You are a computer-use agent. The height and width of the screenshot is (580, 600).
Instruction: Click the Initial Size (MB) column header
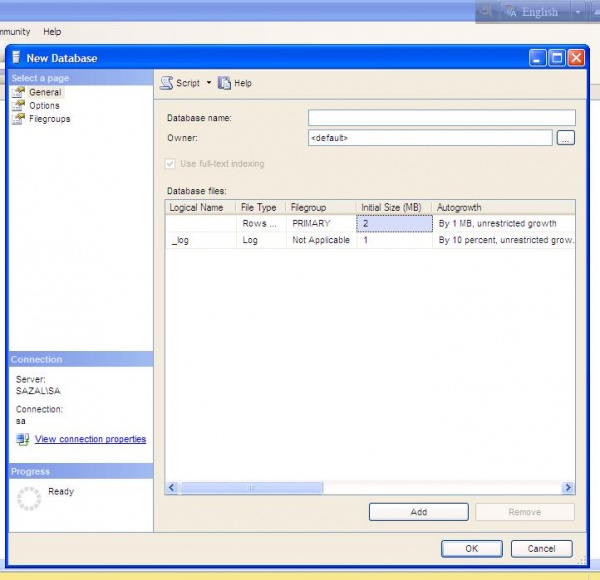pos(394,207)
